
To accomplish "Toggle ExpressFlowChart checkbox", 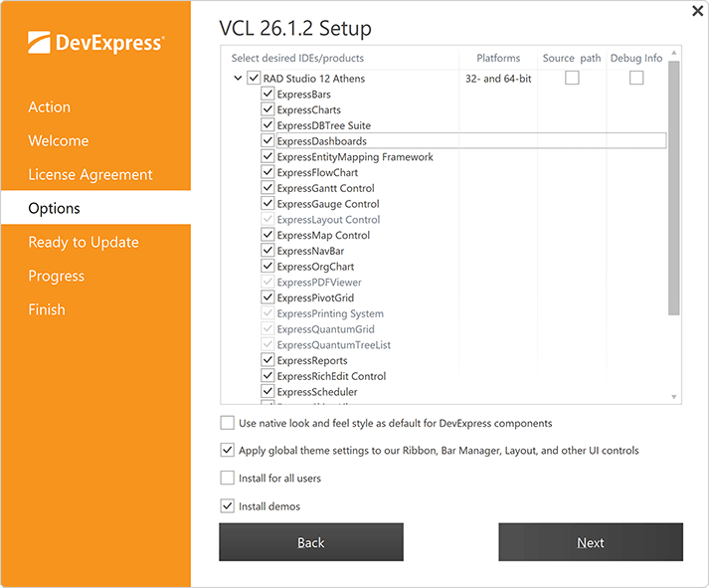I will coord(267,172).
